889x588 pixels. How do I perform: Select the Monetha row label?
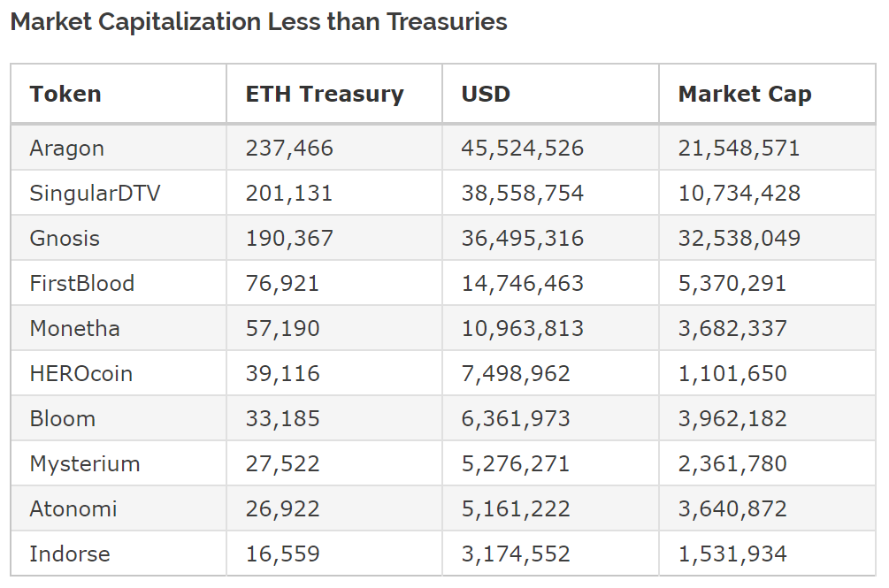(x=74, y=328)
